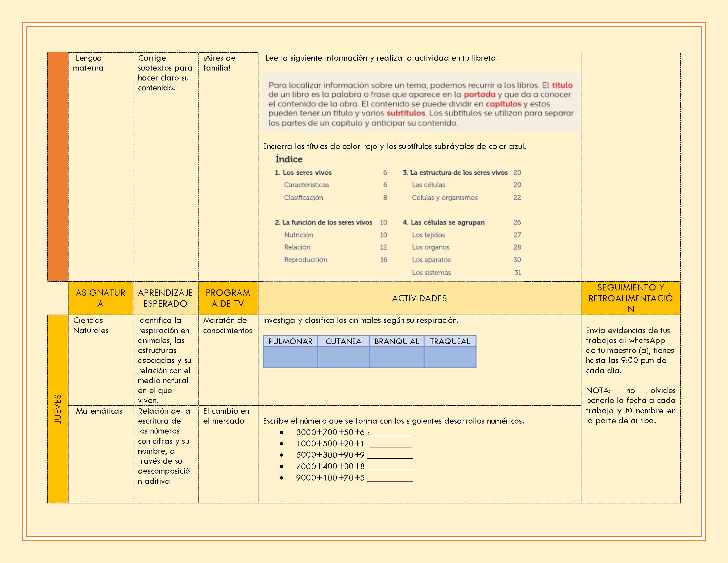Click the Los sistemas subtitle
728x563 pixels.
click(431, 273)
